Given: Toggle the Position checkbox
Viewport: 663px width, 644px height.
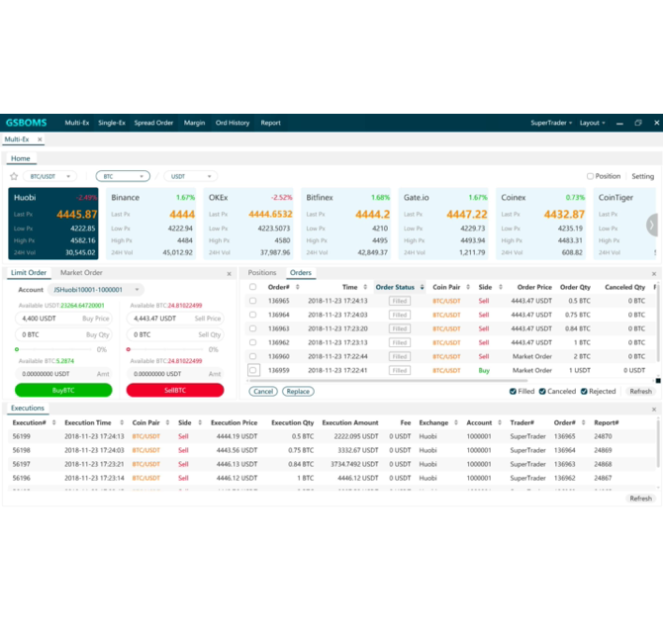Looking at the screenshot, I should [x=590, y=177].
